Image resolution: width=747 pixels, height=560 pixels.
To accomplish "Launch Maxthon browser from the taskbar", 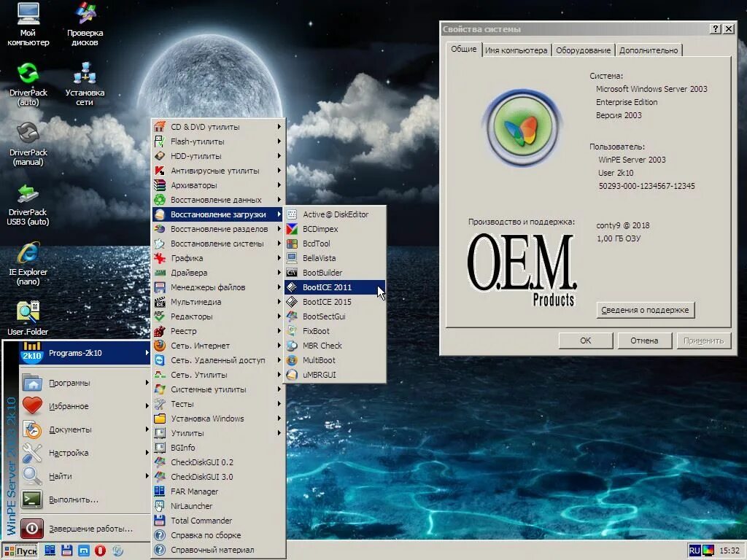I will click(x=83, y=551).
